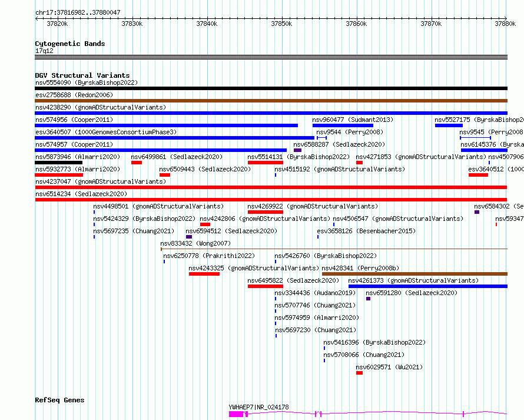Screen dimensions: 524x420
Task: Click nsv6509443 (Sedlazeck2020) label
Action: 205,169
